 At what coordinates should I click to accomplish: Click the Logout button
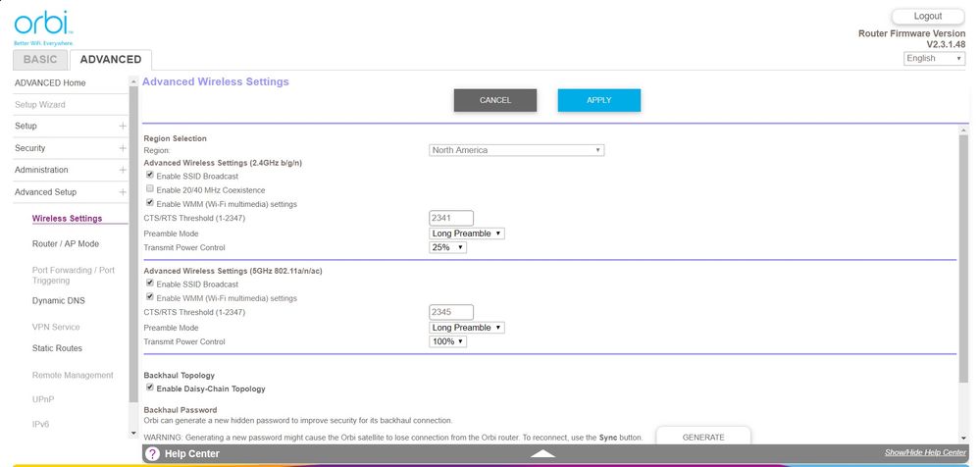point(927,17)
